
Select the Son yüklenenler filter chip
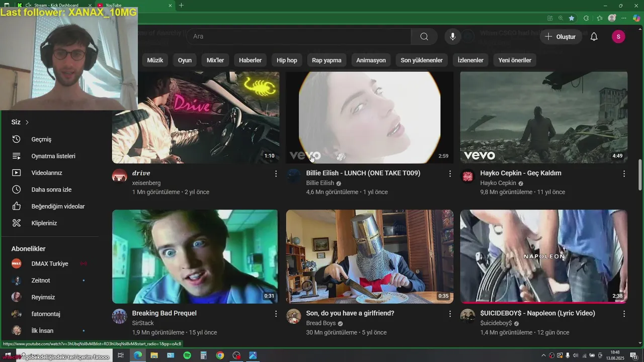pos(422,60)
